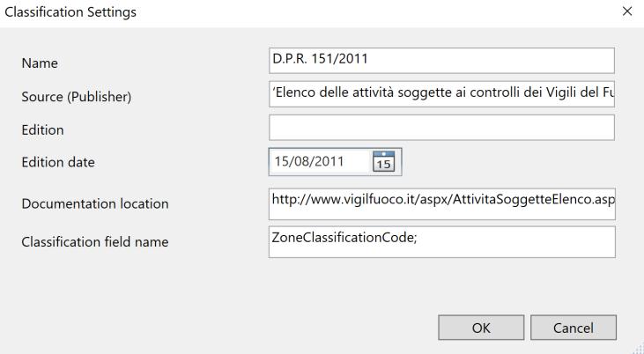Click the empty Edition field
The width and height of the screenshot is (644, 354).
(440, 129)
